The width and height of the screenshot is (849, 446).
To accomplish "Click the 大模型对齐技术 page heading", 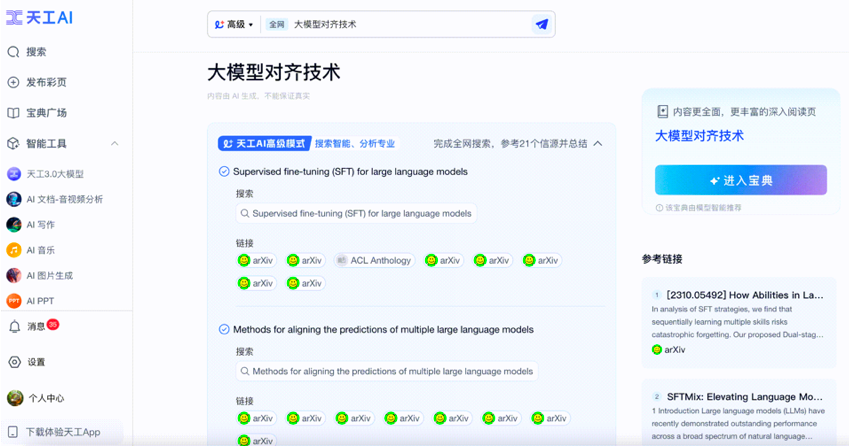I will (273, 72).
